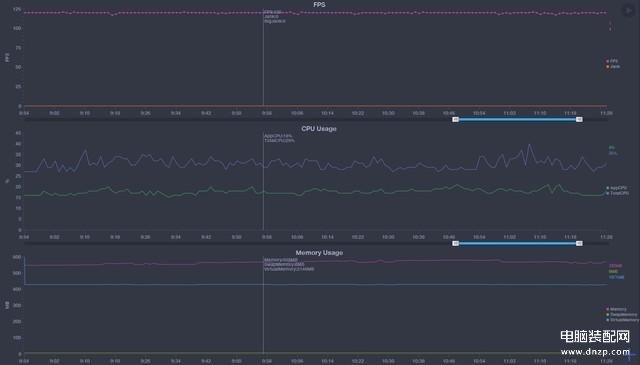Click the 10:14 tick on FPS time axis
Screen dimensions: 640x365
click(327, 113)
